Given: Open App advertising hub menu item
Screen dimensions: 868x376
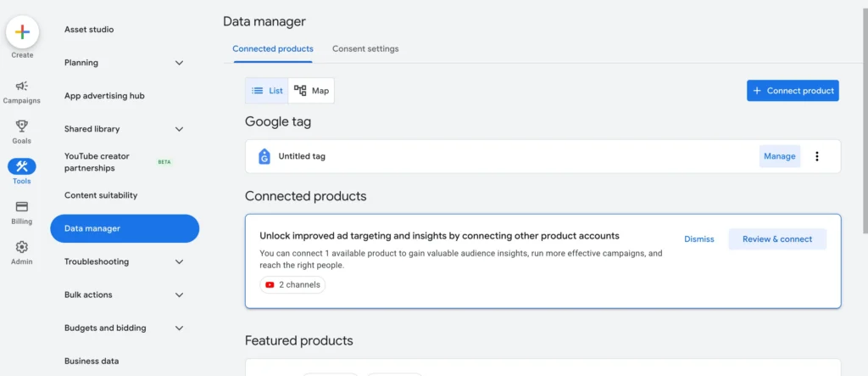Looking at the screenshot, I should 104,95.
